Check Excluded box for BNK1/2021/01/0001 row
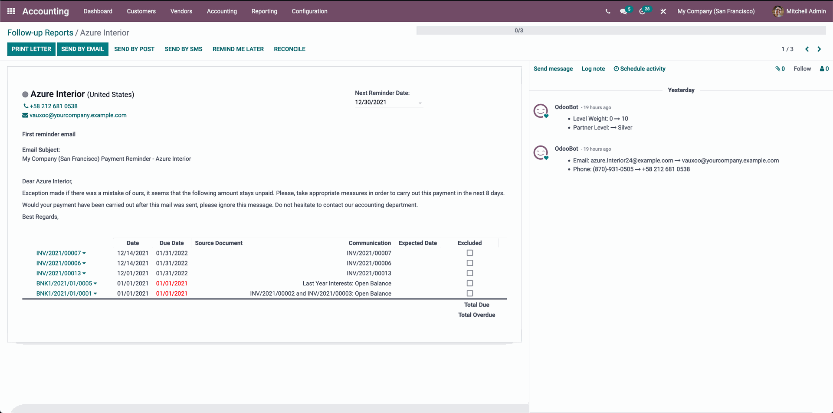Image resolution: width=833 pixels, height=413 pixels. click(470, 293)
